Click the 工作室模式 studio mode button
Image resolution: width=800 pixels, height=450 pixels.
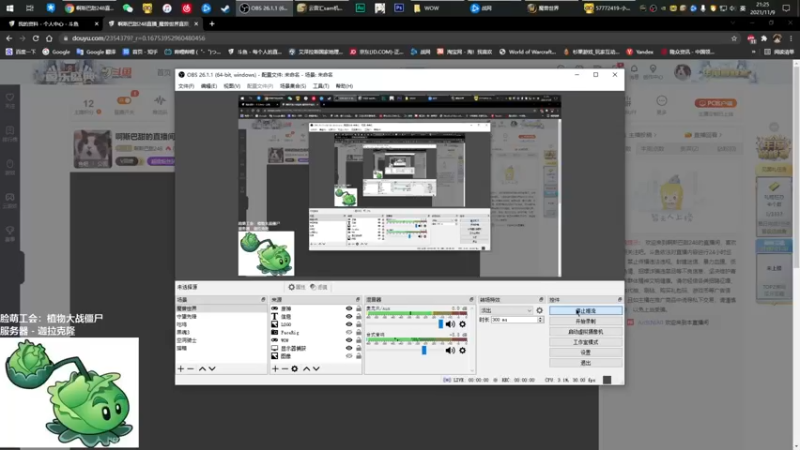[x=586, y=342]
